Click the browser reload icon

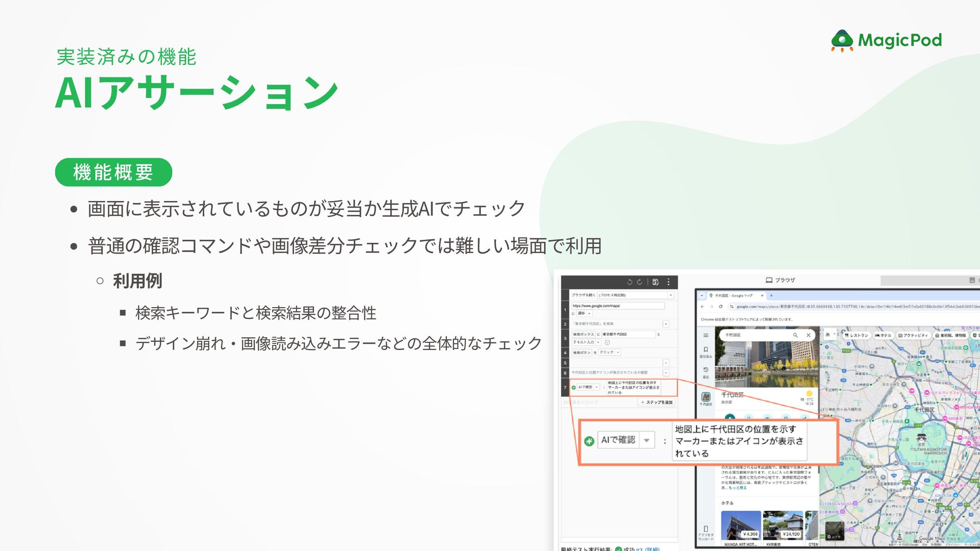[x=721, y=307]
